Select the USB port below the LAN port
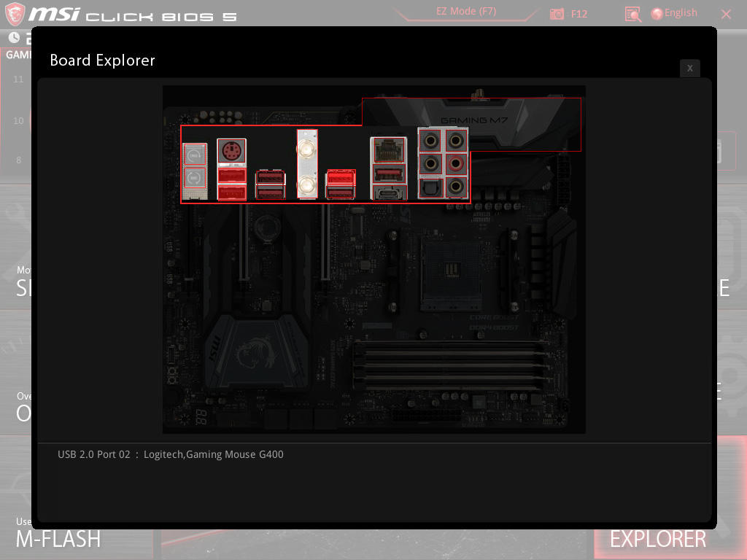This screenshot has height=560, width=747. pos(389,174)
